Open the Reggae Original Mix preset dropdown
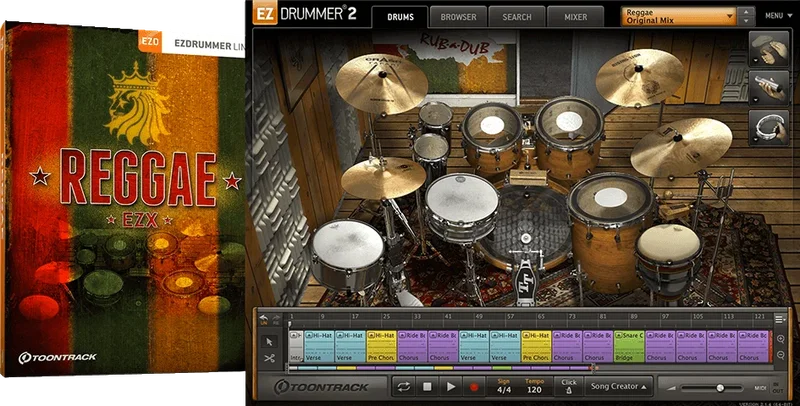 tap(679, 16)
